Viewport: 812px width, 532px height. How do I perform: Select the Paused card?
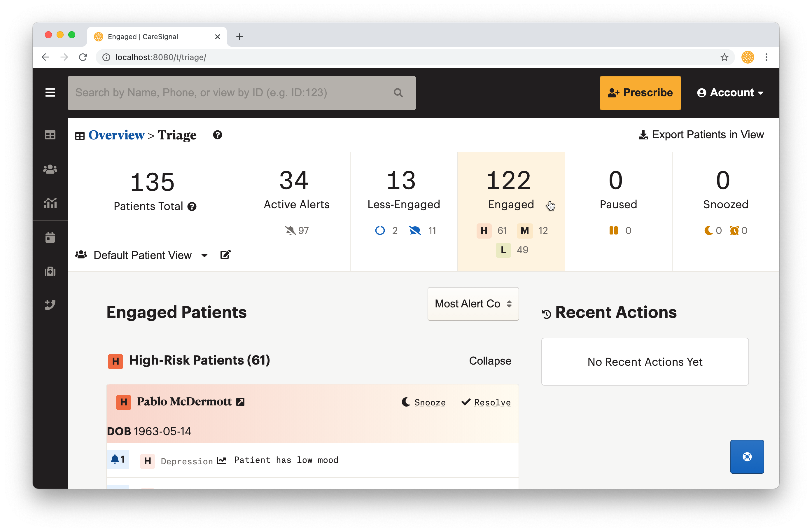point(618,211)
